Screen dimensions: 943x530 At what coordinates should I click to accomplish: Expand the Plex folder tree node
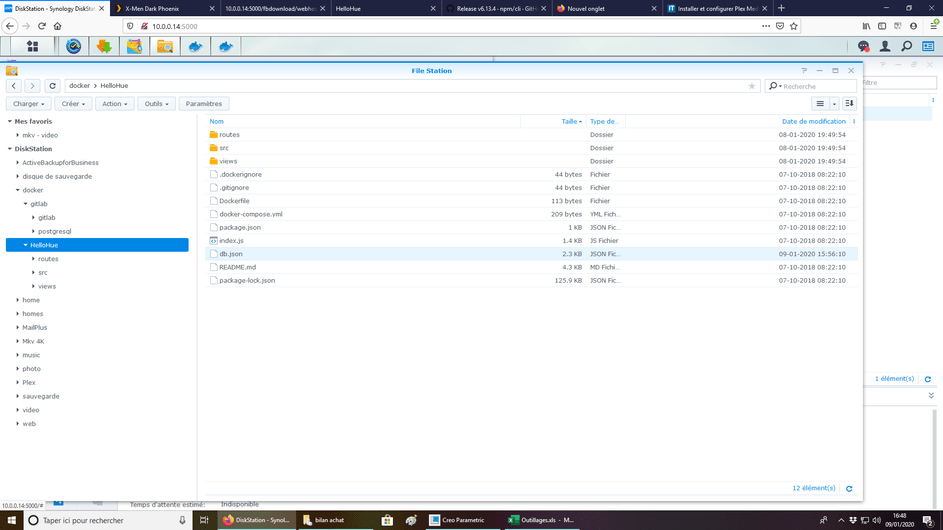pyautogui.click(x=17, y=383)
